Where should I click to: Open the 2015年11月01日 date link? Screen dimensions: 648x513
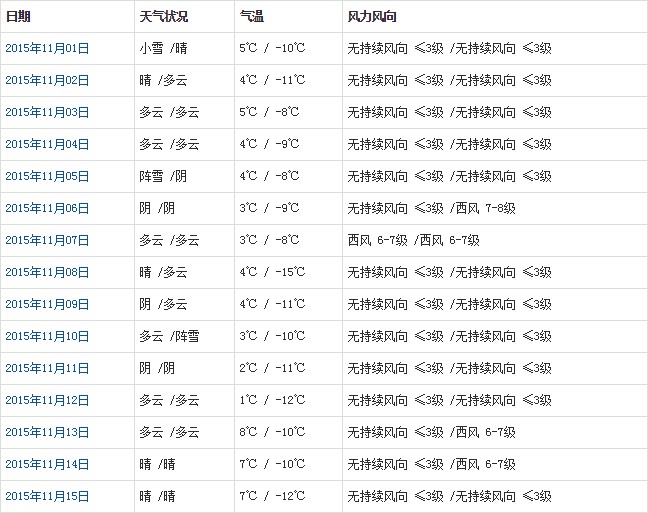(x=47, y=48)
